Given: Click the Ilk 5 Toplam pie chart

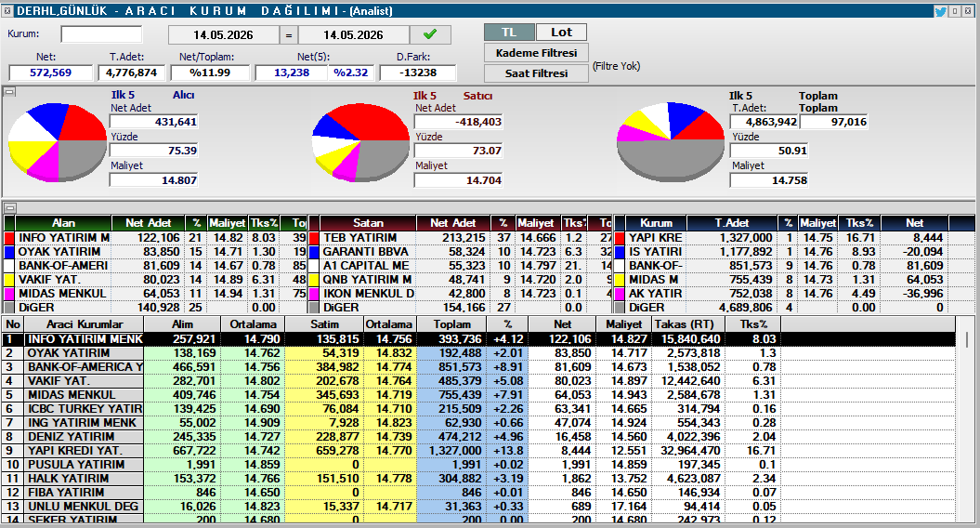Looking at the screenshot, I should (x=671, y=141).
